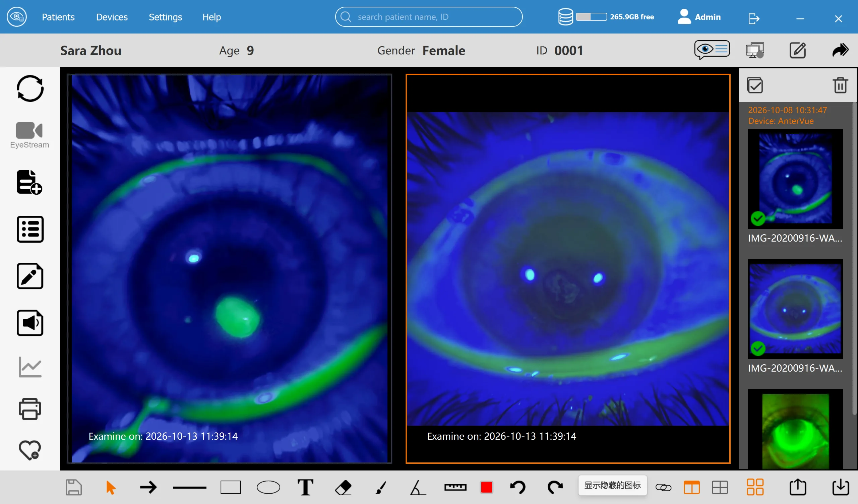This screenshot has width=858, height=504.
Task: Open the trend chart icon
Action: [x=30, y=367]
